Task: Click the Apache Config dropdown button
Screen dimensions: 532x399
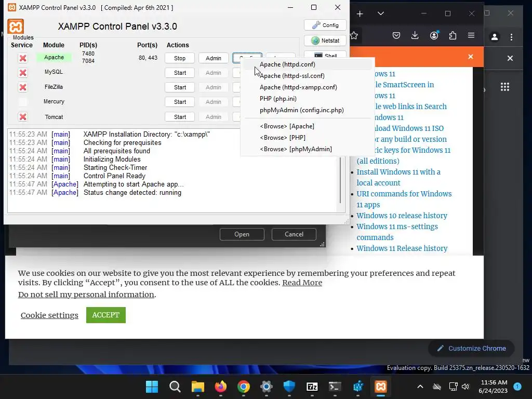Action: click(x=247, y=56)
